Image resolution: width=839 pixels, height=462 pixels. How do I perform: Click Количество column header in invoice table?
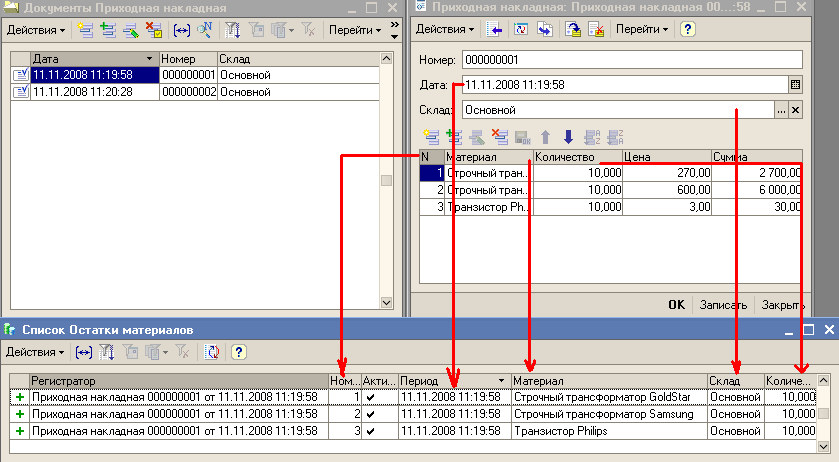point(578,157)
